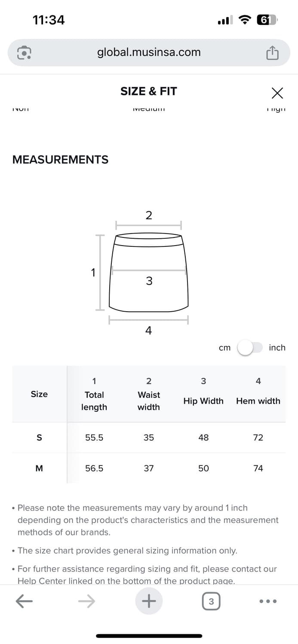Select the inch unit label
Image resolution: width=298 pixels, height=644 pixels.
277,348
